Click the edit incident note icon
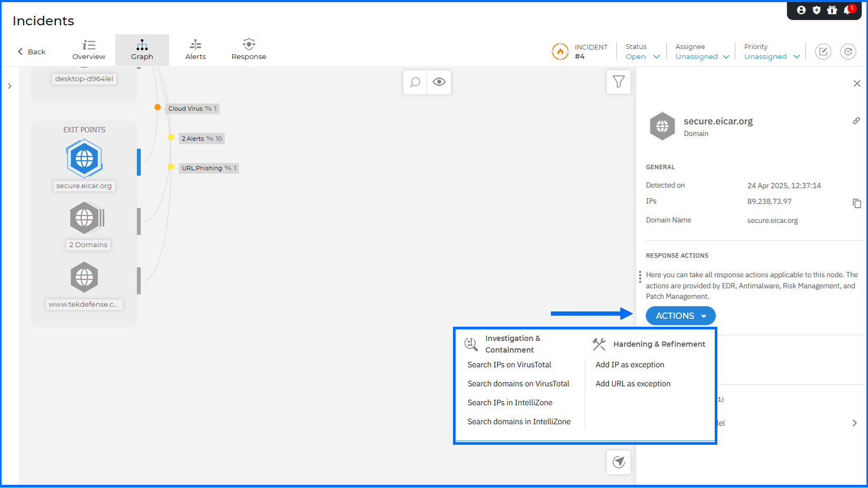This screenshot has width=868, height=488. pyautogui.click(x=823, y=52)
